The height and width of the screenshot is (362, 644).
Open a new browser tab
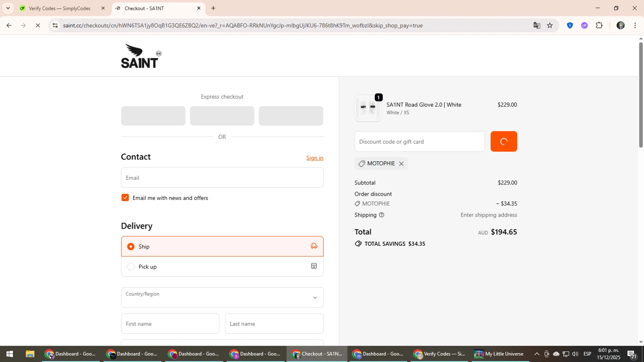coord(213,8)
